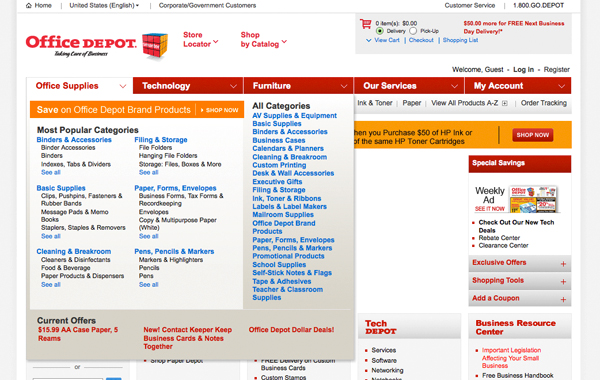The image size is (600, 380).
Task: Open the My Account menu tab
Action: [x=518, y=86]
